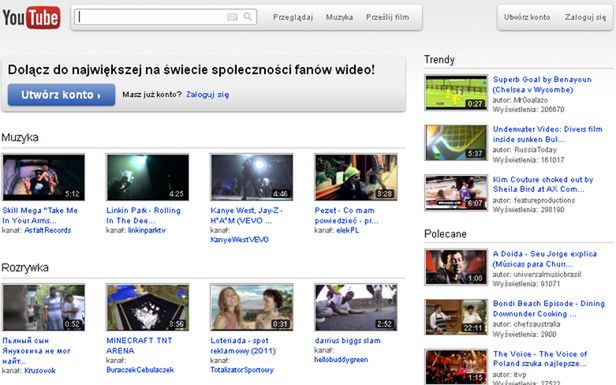Open the 0:52 Rozrywka video thumbnail
616x385 pixels.
tap(44, 307)
